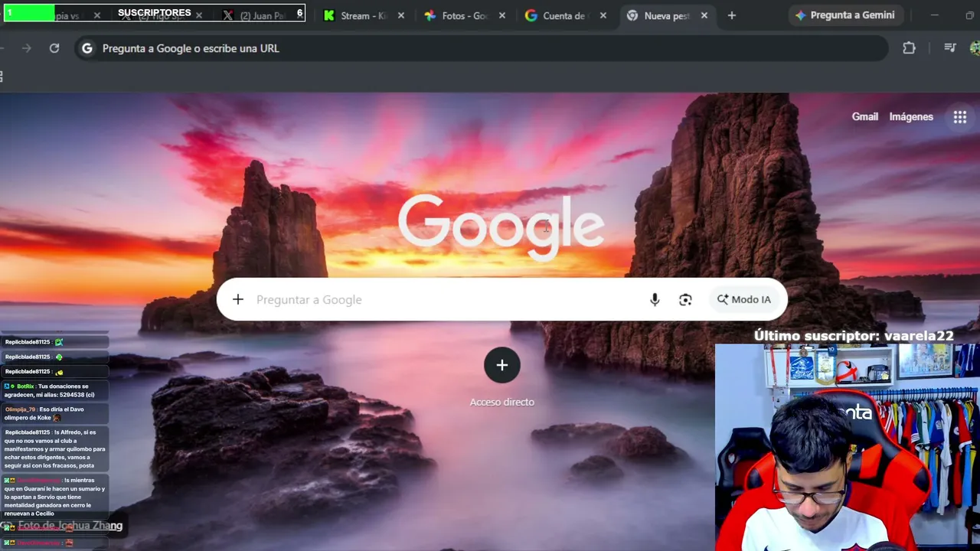
Task: Close the Fotos - Google tab
Action: [502, 15]
